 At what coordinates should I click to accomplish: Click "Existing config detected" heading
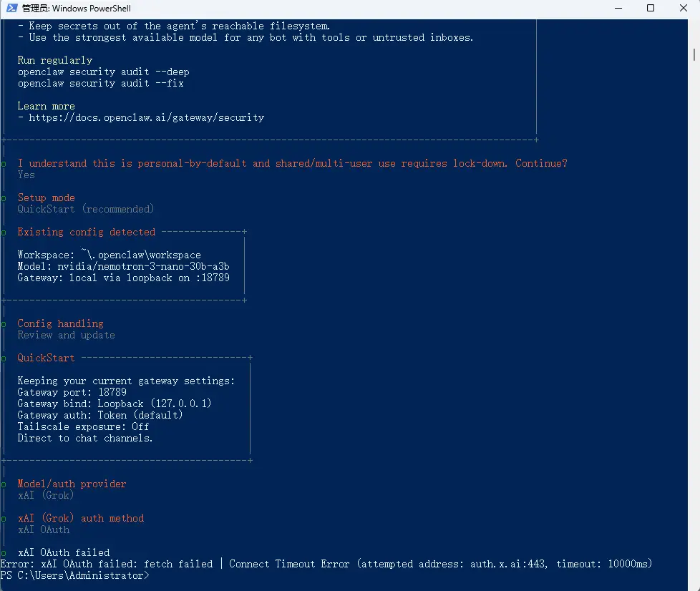pos(86,232)
